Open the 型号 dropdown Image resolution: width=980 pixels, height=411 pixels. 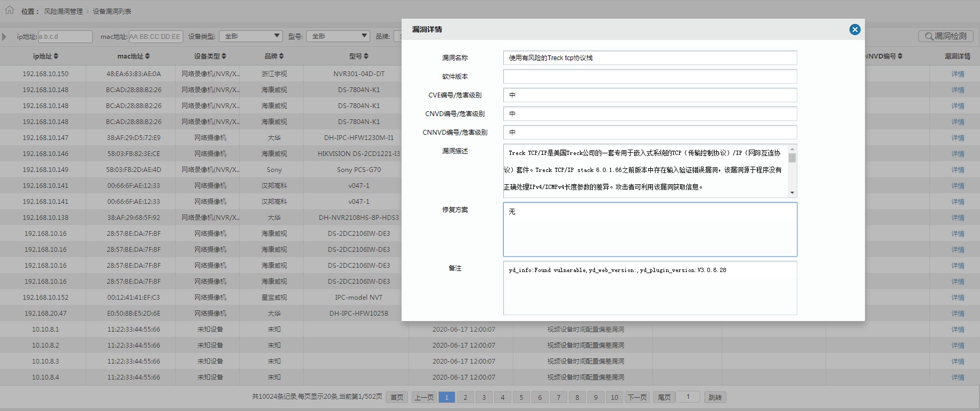338,36
